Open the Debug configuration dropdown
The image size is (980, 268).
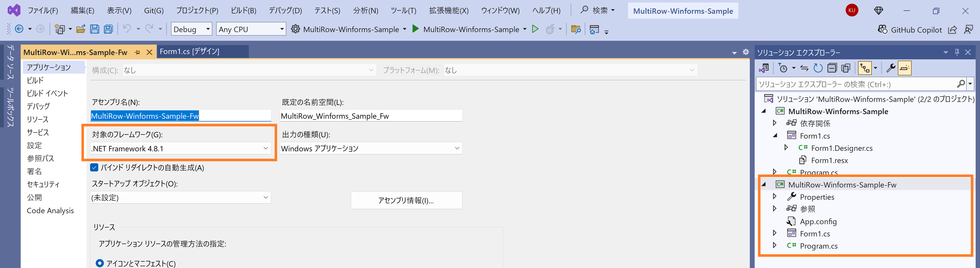point(191,29)
